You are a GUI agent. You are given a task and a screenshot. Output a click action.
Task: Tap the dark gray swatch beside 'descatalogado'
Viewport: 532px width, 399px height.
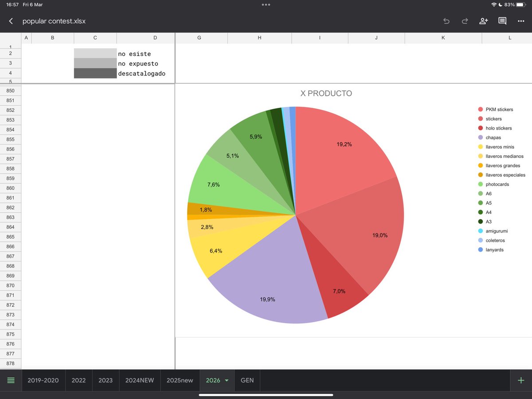[x=95, y=73]
